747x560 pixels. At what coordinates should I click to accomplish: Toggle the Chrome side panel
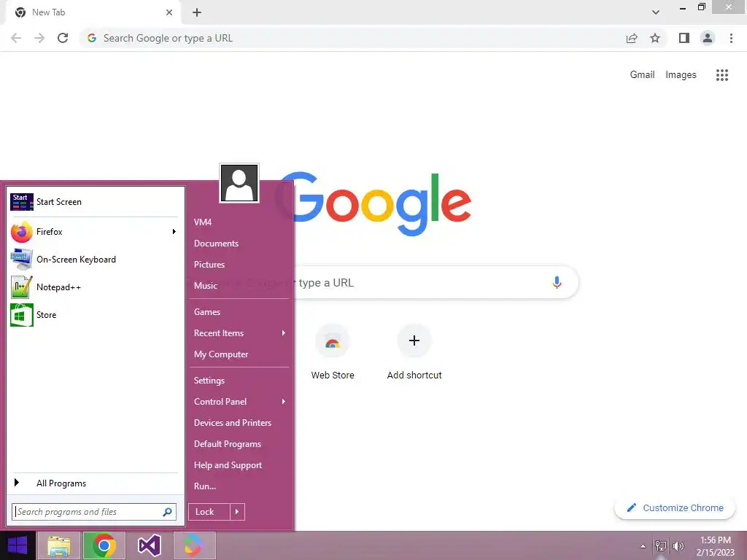684,38
